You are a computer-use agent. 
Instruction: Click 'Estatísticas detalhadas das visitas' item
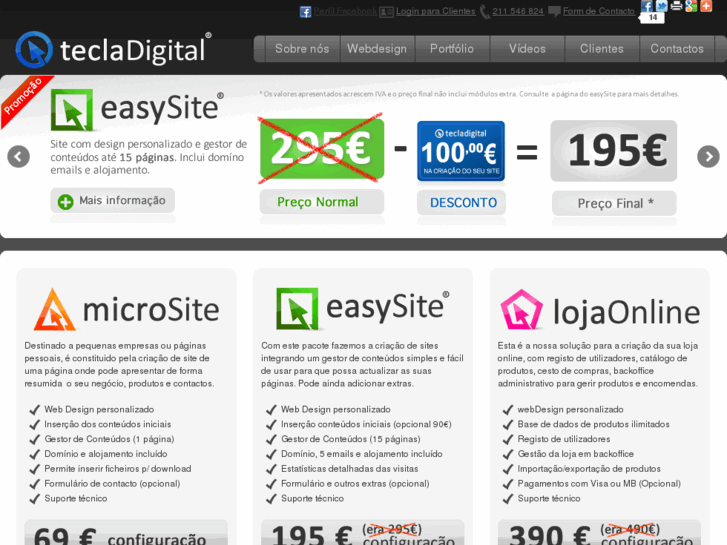point(349,468)
